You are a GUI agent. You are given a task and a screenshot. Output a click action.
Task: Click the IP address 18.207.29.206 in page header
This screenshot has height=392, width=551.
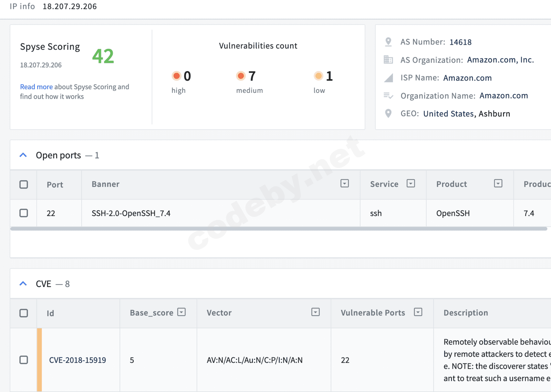click(70, 7)
